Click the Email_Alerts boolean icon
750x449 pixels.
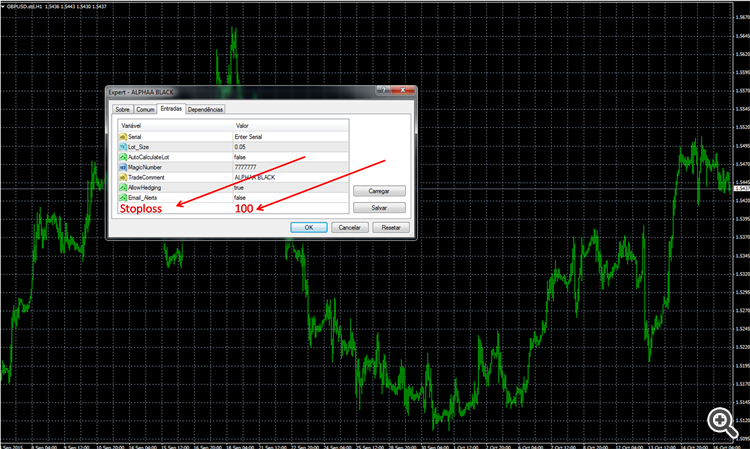point(123,197)
